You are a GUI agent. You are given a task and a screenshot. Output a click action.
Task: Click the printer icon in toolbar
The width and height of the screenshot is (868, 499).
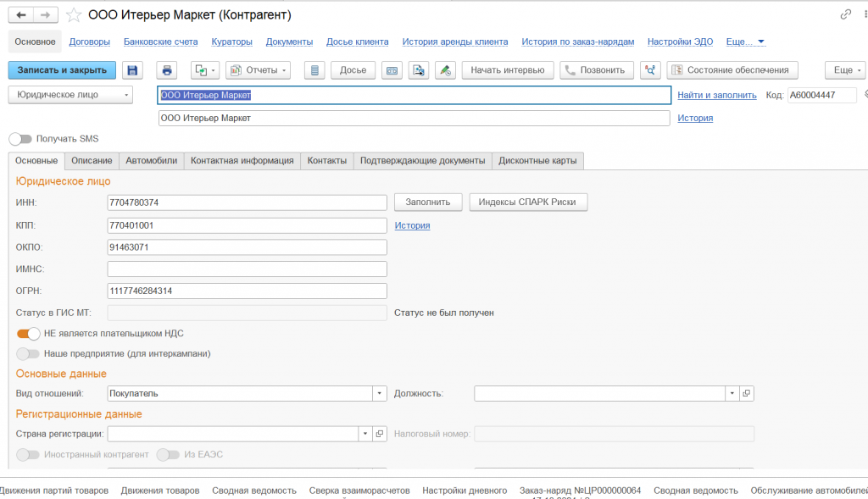click(x=167, y=70)
